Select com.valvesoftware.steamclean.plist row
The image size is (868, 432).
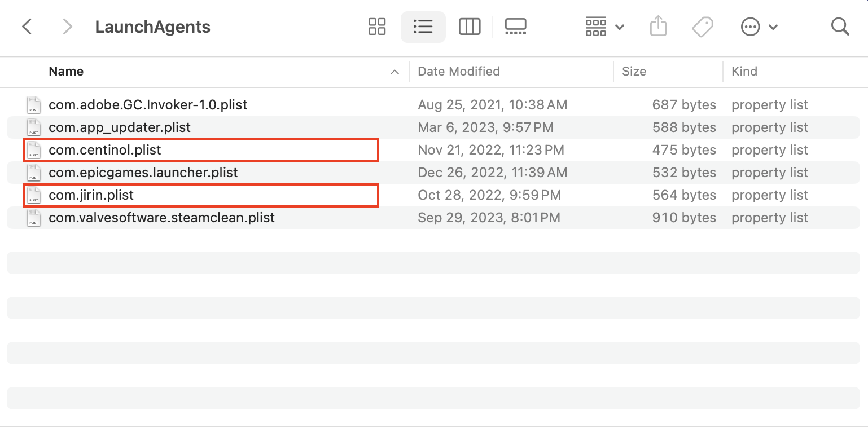tap(161, 218)
